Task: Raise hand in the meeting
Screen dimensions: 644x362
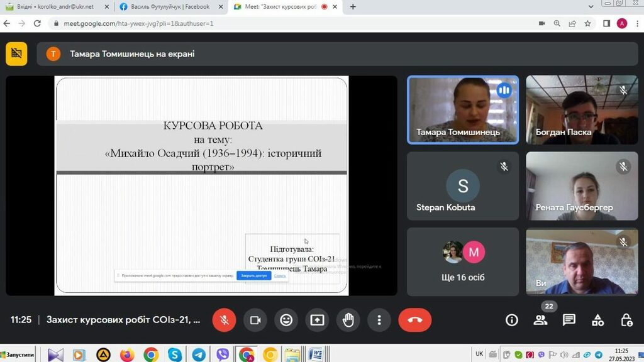Action: (348, 320)
